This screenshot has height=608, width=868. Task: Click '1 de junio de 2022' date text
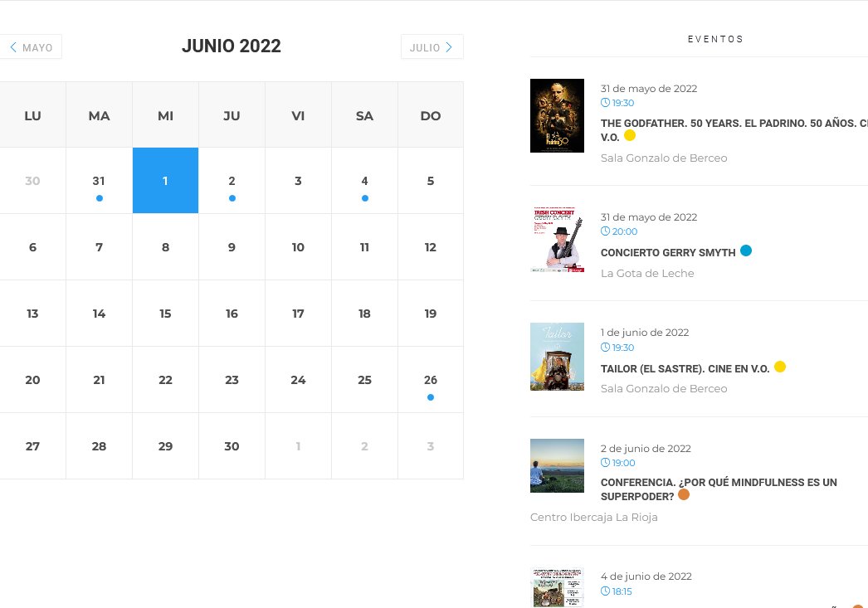pyautogui.click(x=645, y=333)
